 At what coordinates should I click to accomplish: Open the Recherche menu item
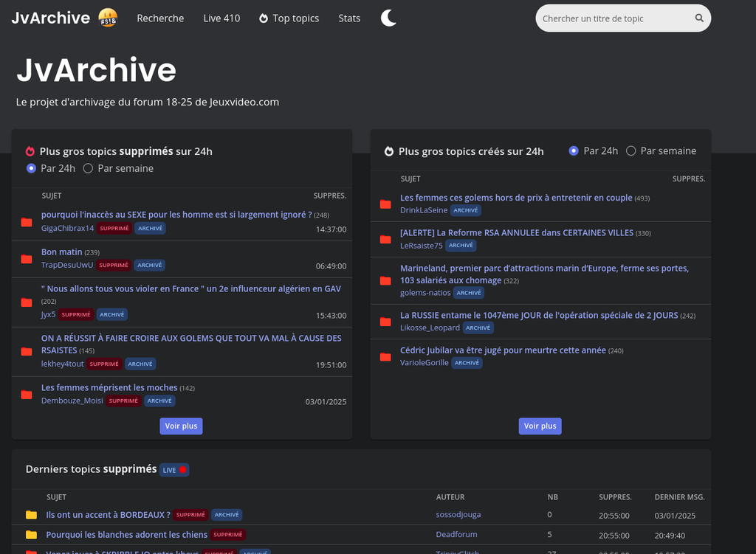tap(160, 18)
